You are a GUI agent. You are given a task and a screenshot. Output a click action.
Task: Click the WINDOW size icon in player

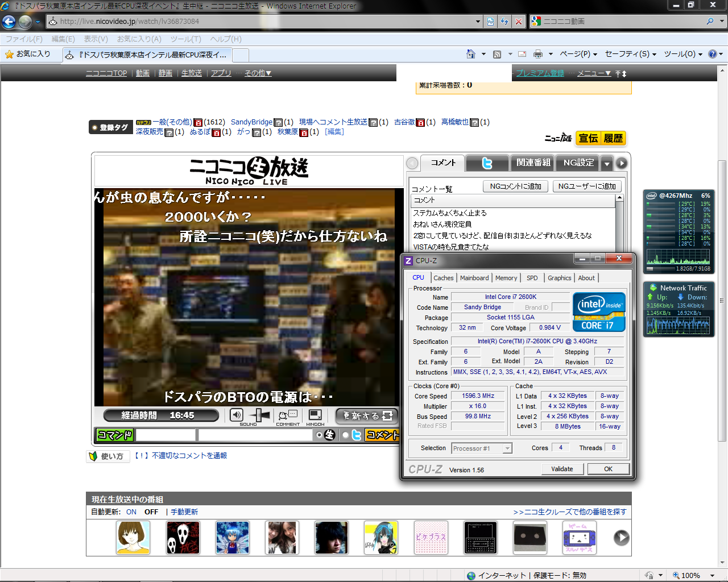click(315, 415)
